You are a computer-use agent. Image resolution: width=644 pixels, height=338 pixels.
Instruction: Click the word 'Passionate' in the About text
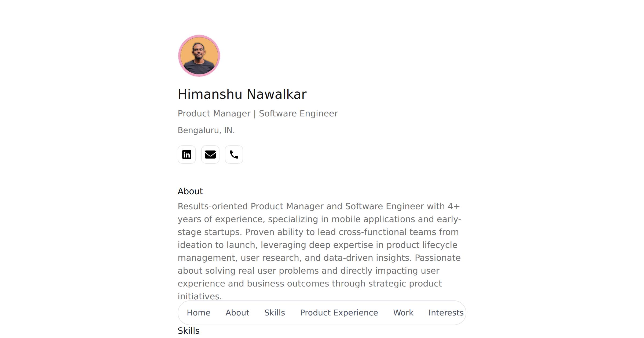437,258
